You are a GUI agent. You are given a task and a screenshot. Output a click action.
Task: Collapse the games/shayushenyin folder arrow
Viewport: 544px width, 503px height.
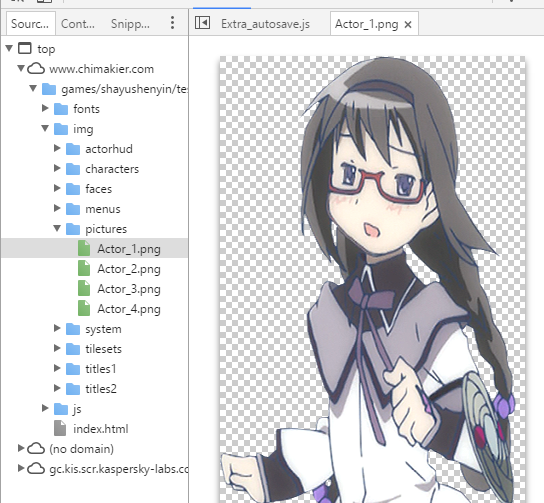pyautogui.click(x=33, y=88)
